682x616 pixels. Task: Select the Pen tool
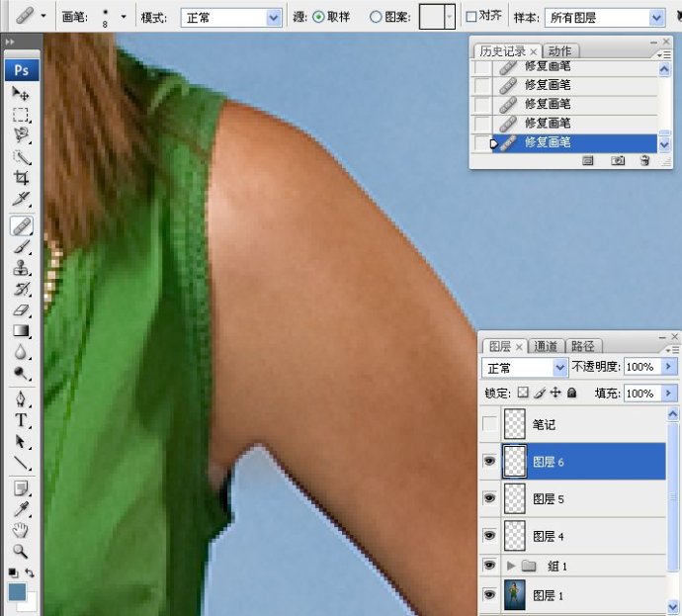click(x=20, y=398)
